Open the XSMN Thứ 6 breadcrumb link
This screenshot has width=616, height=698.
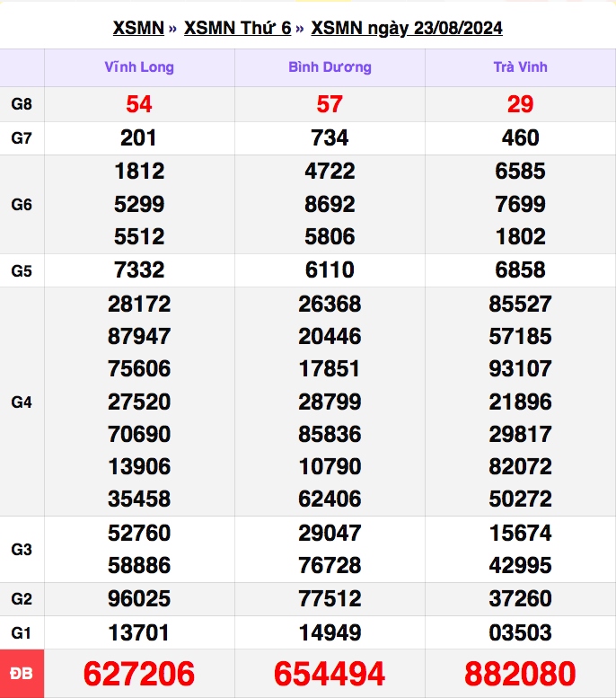coord(238,28)
